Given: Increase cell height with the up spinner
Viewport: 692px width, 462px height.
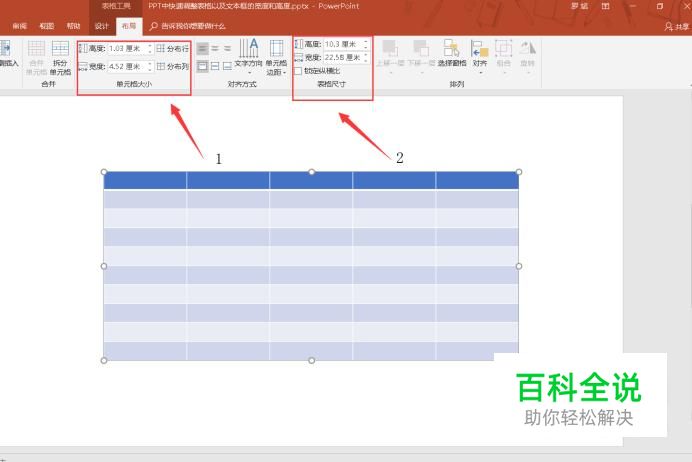Looking at the screenshot, I should point(150,45).
